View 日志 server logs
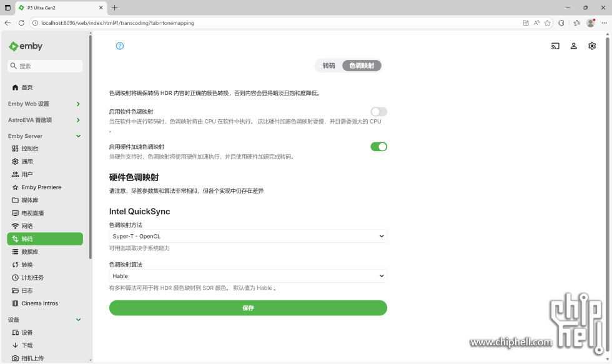Screen dimensions: 612x364 tap(29, 290)
